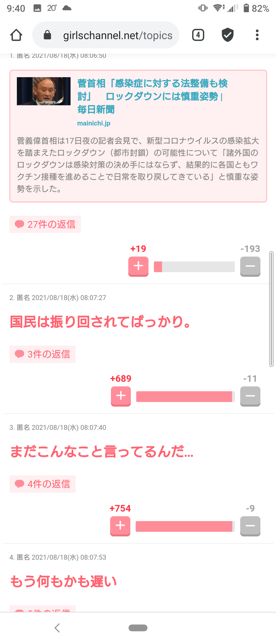Open the three-dot browser menu
Screen dimensions: 276x644
(x=257, y=35)
